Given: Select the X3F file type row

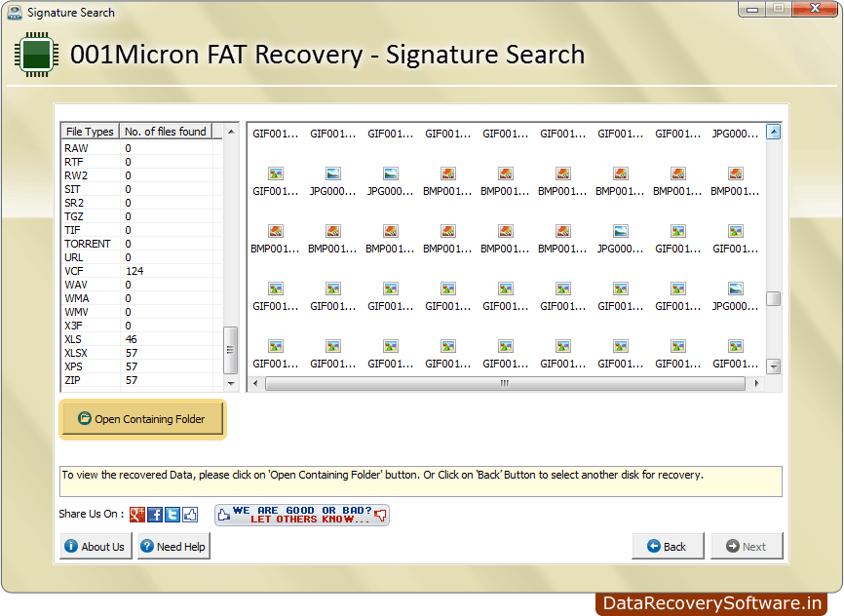Looking at the screenshot, I should point(141,326).
